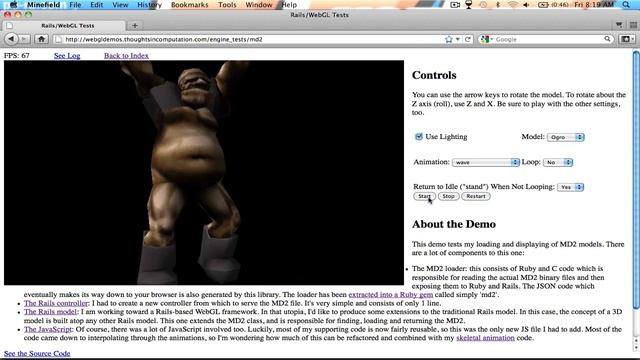Open the Window menu
This screenshot has height=360, width=640.
(258, 4)
